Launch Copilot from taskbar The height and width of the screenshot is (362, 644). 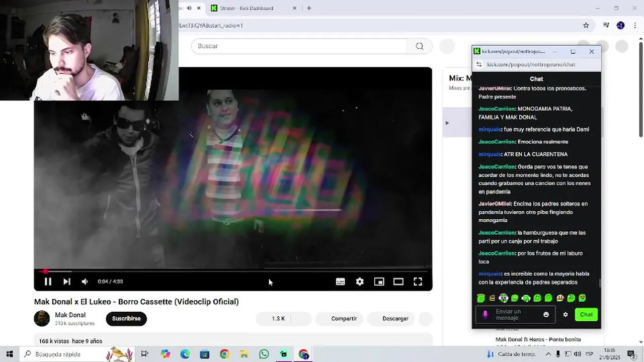[x=166, y=354]
